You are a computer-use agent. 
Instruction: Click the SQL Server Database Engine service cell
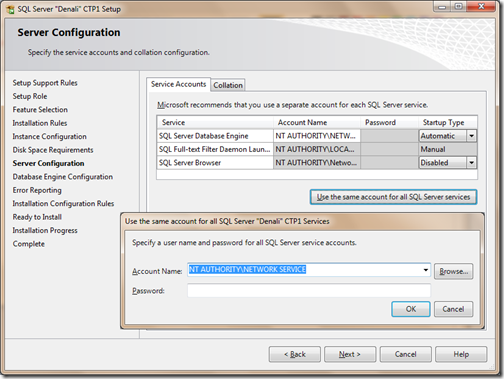pyautogui.click(x=215, y=136)
